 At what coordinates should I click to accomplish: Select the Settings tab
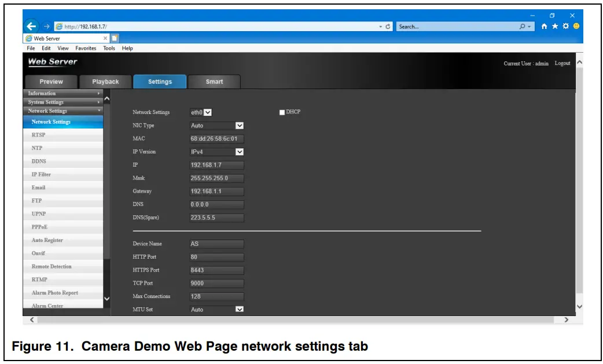[x=160, y=82]
